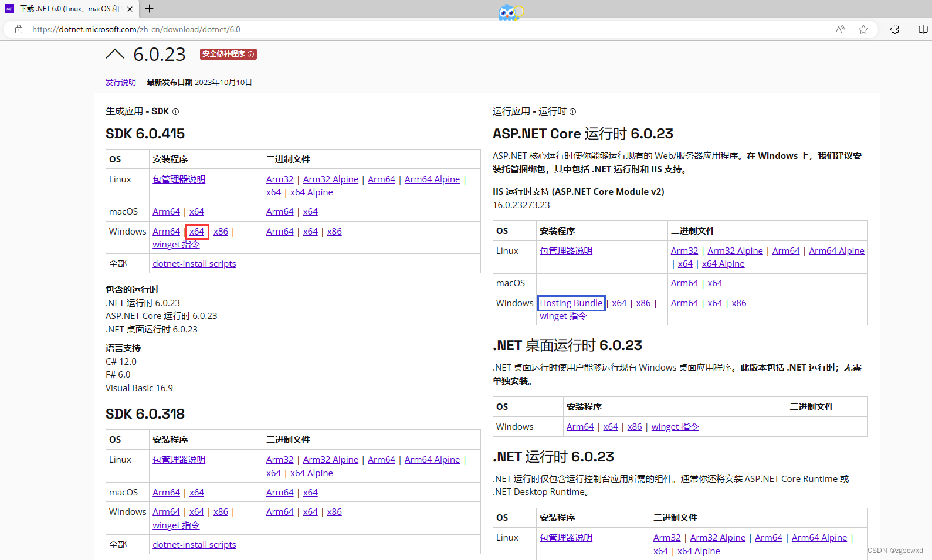Click the security patch info icon badge

click(251, 54)
